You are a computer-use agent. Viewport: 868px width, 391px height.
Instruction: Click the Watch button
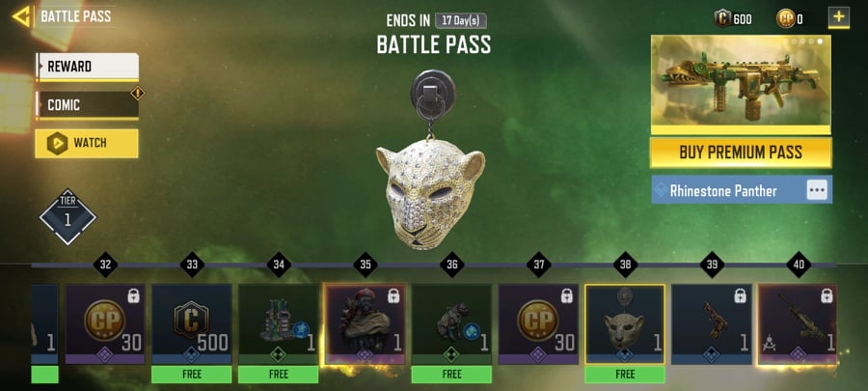pos(87,144)
